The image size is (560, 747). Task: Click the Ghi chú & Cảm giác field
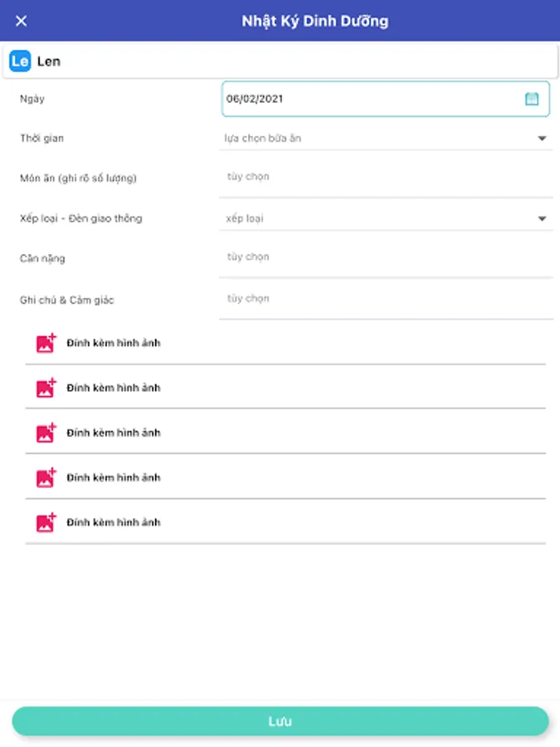point(386,299)
